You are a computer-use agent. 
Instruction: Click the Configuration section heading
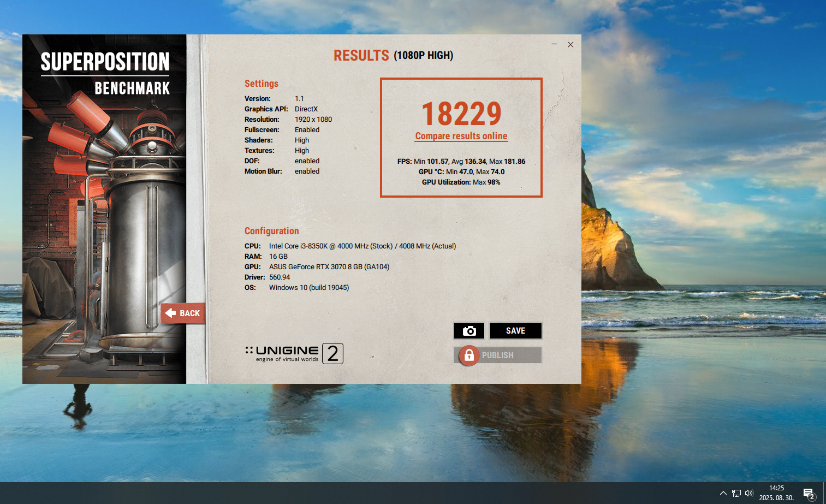272,231
